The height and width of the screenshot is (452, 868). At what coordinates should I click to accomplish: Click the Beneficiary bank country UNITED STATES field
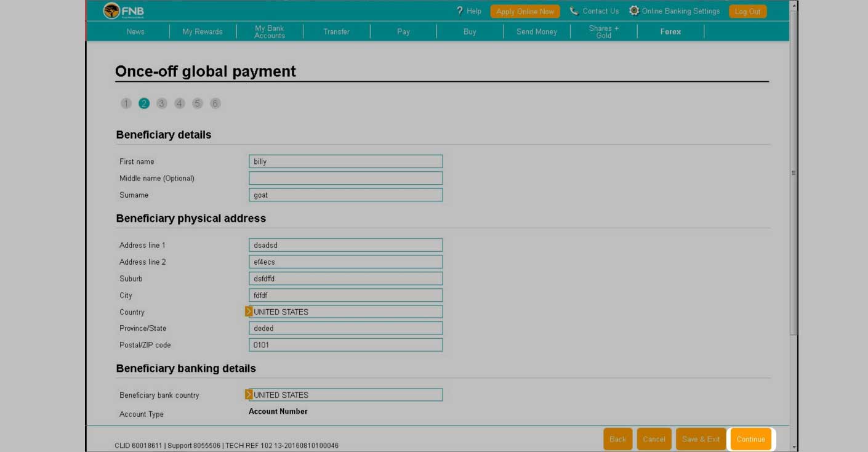point(347,395)
